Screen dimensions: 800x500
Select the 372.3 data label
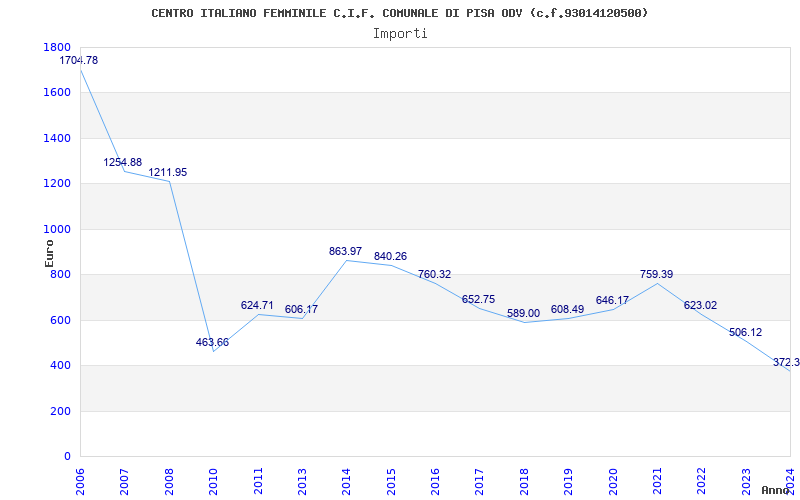click(x=786, y=363)
